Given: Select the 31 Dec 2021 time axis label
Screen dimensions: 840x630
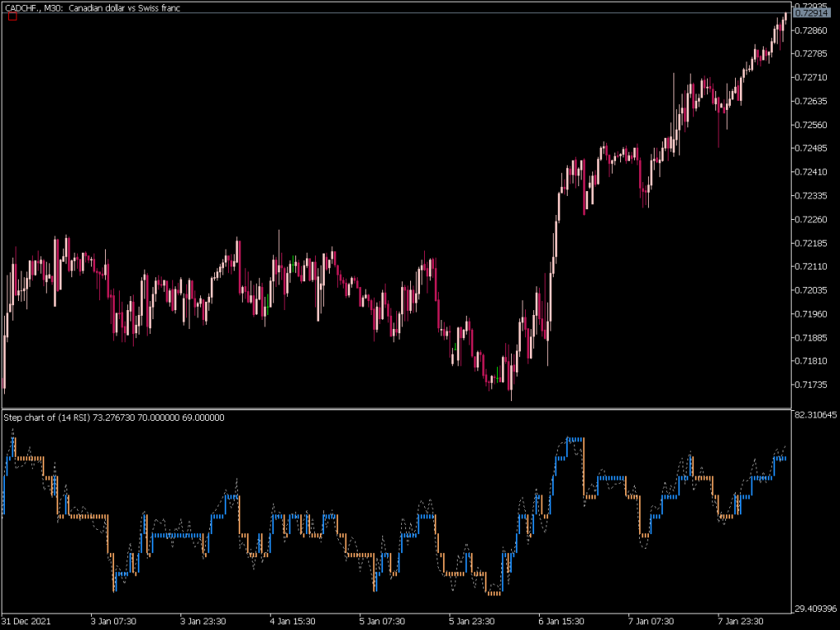Looking at the screenshot, I should (25, 621).
